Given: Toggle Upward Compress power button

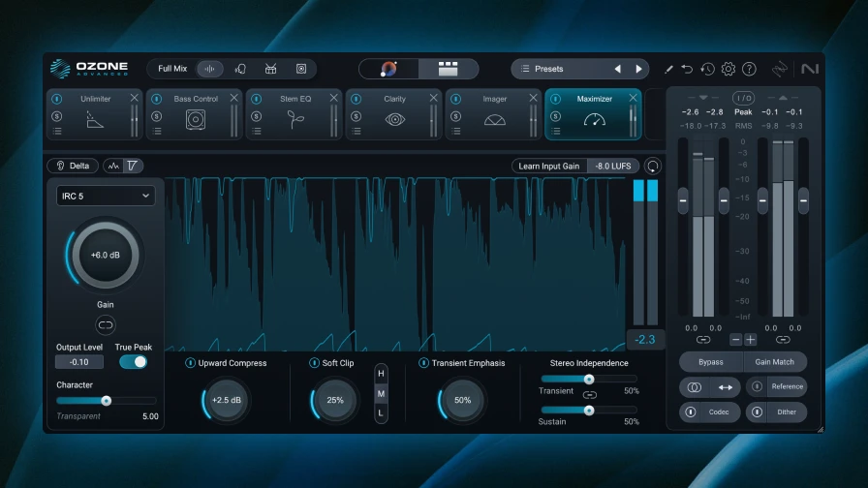Looking at the screenshot, I should click(x=190, y=363).
